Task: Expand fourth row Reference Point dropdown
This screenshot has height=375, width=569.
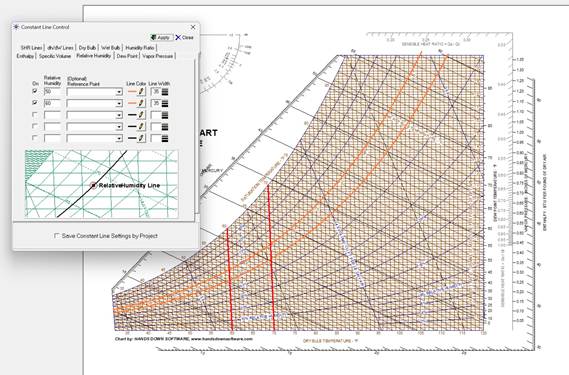Action: pos(119,127)
